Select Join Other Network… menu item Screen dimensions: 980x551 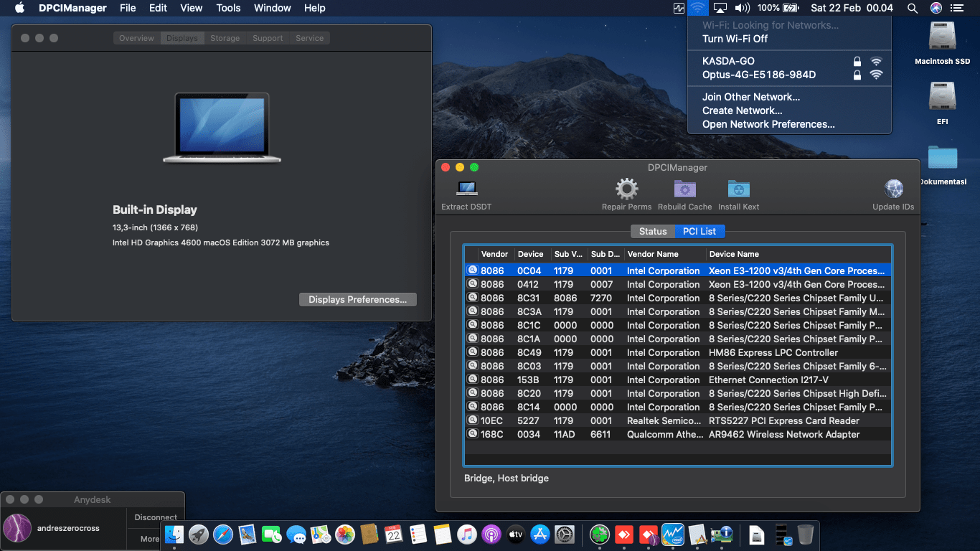pos(789,97)
